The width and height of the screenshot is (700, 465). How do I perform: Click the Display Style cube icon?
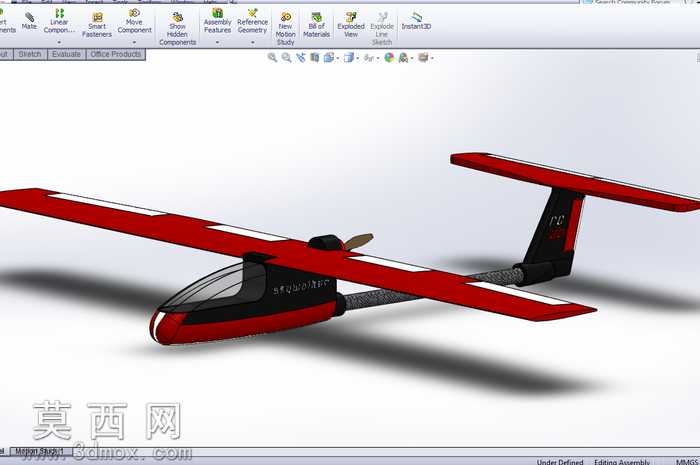coord(349,57)
